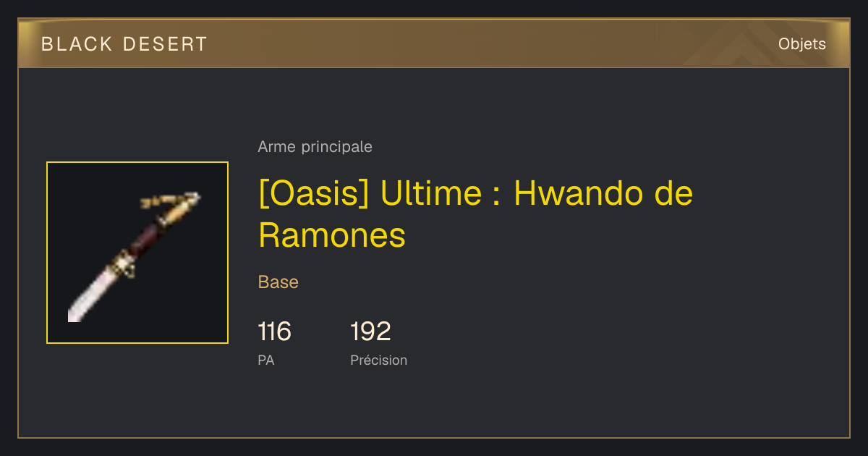Click the word Ultime in the title
The width and height of the screenshot is (868, 456).
(x=430, y=194)
